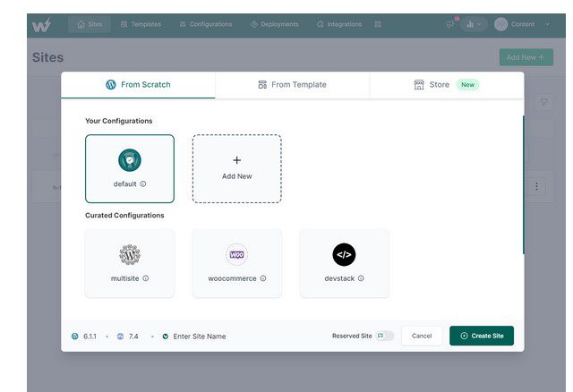Open PHP version 7.4 selector
The height and width of the screenshot is (392, 573).
(x=133, y=337)
